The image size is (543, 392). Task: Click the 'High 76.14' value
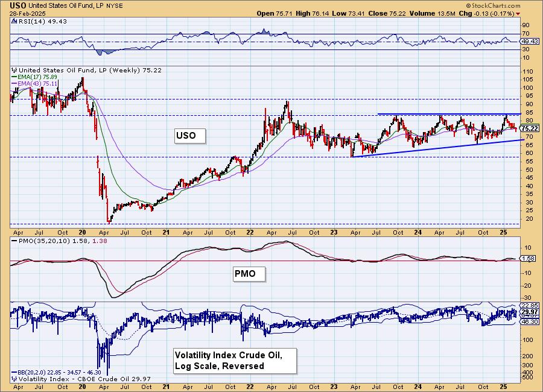pyautogui.click(x=313, y=13)
